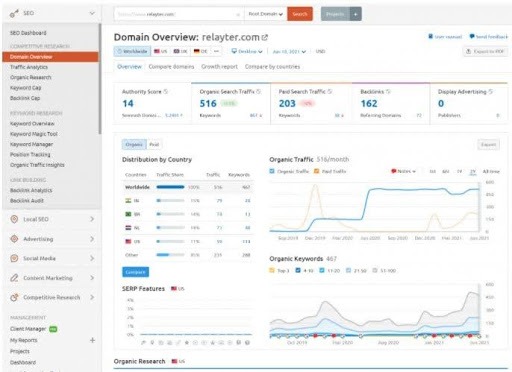This screenshot has width=512, height=372.
Task: Add a report with My Reports plus icon
Action: (92, 340)
